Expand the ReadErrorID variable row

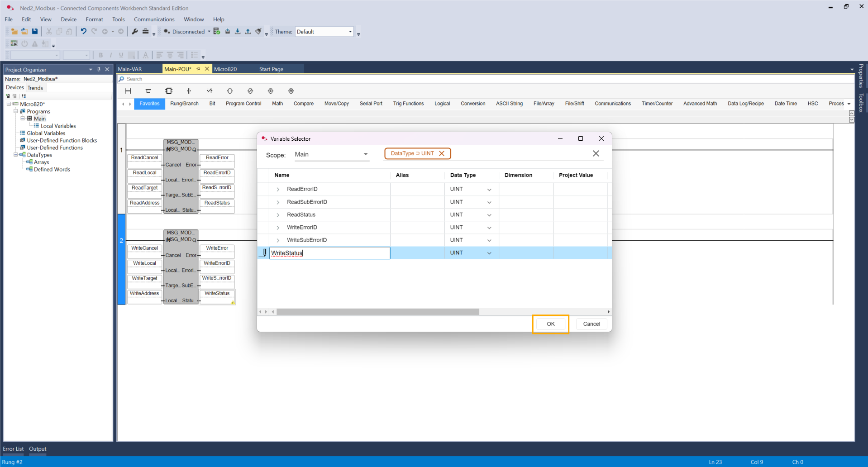tap(278, 189)
